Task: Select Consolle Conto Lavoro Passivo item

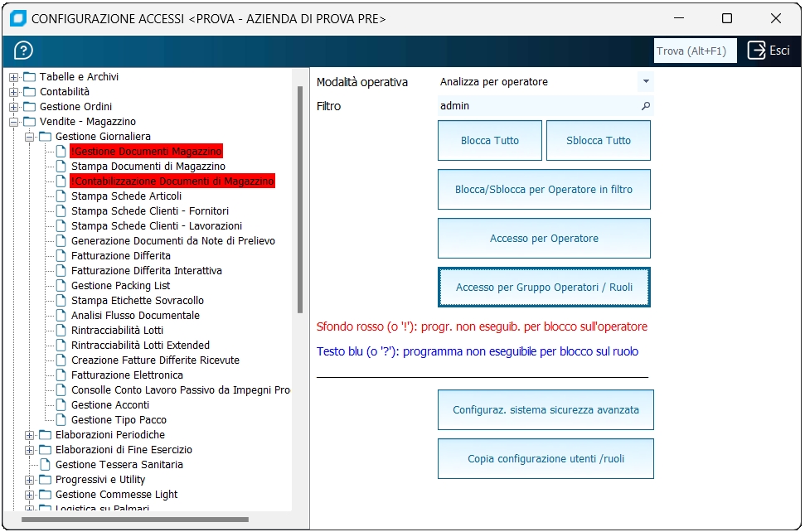Action: pos(181,390)
